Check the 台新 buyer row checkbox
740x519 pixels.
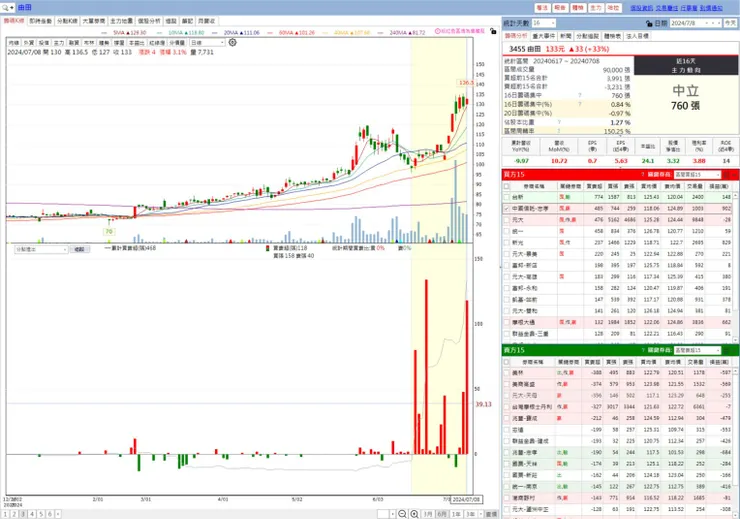(506, 197)
